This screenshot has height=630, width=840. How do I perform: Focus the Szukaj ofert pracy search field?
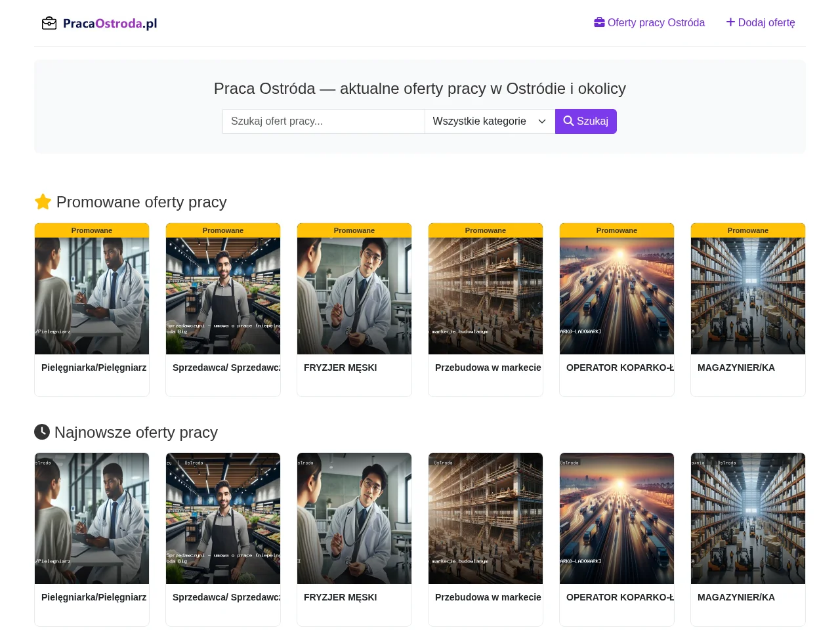click(x=324, y=121)
